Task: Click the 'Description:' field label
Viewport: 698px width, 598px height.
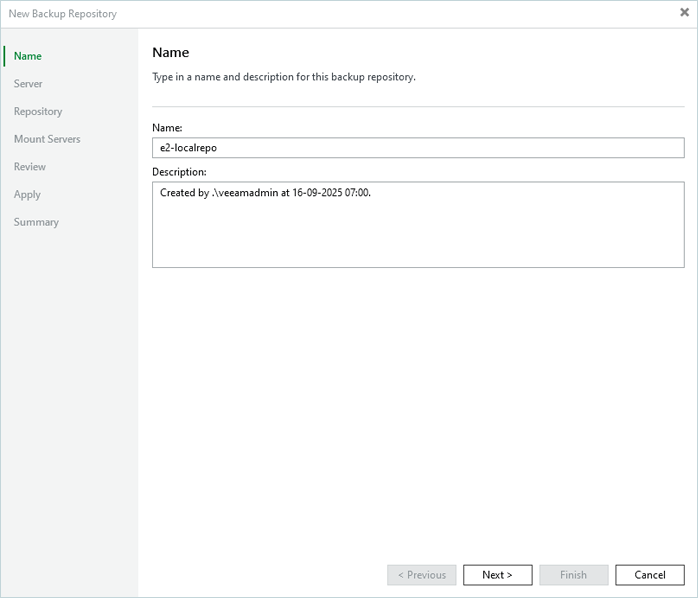Action: click(179, 172)
